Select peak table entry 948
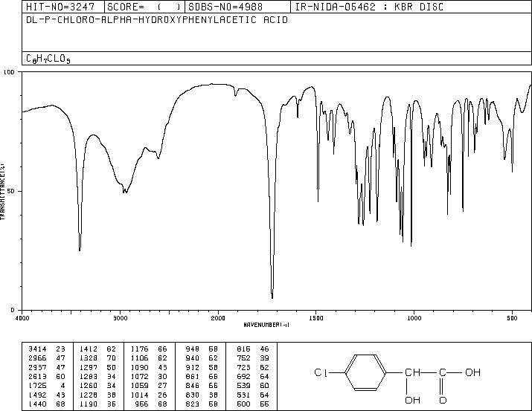 pyautogui.click(x=202, y=349)
